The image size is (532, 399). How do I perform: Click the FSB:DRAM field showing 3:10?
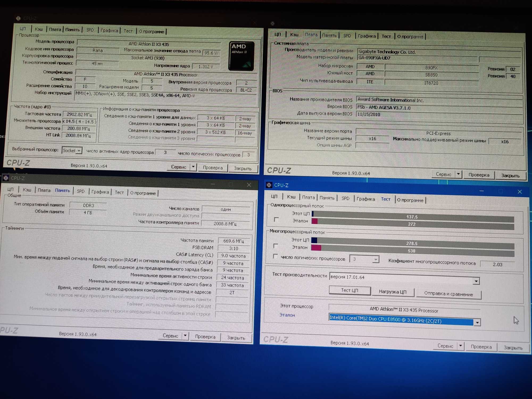(234, 248)
